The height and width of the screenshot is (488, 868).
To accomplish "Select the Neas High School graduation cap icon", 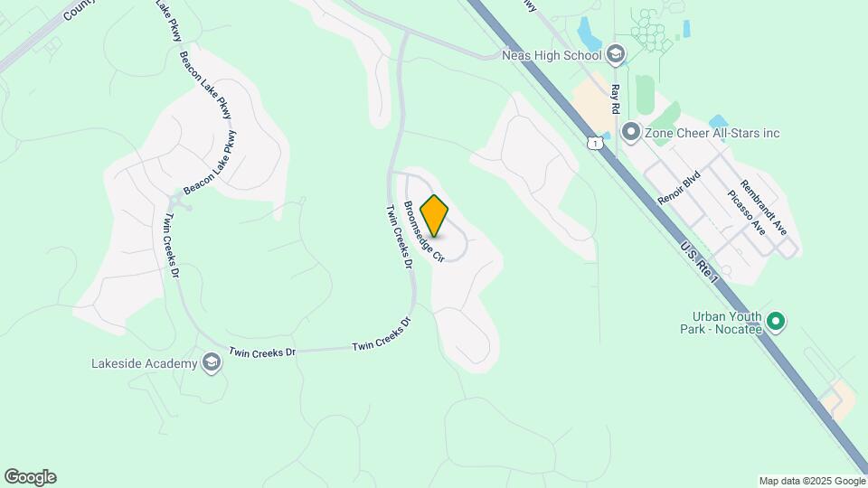I will (x=615, y=54).
